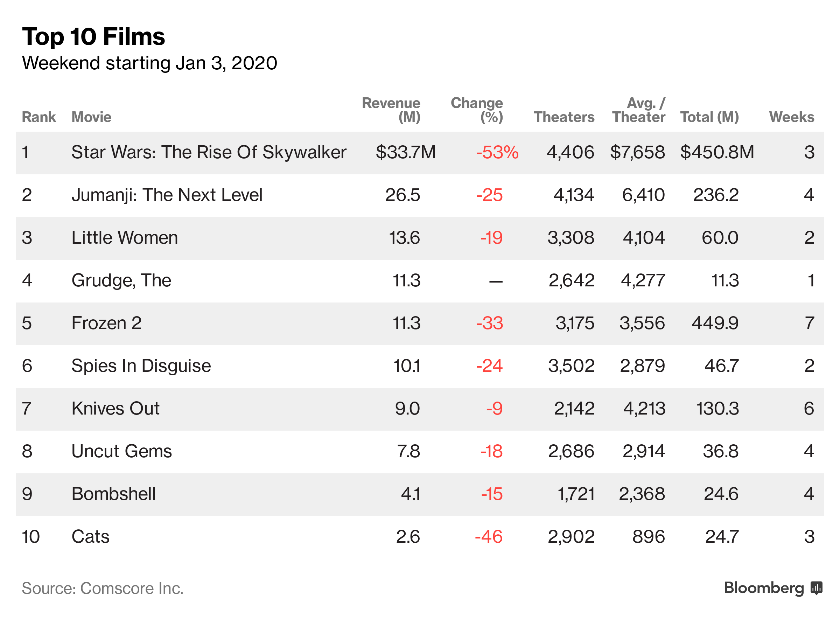This screenshot has width=840, height=619.
Task: Select the Little Women movie name
Action: click(124, 238)
